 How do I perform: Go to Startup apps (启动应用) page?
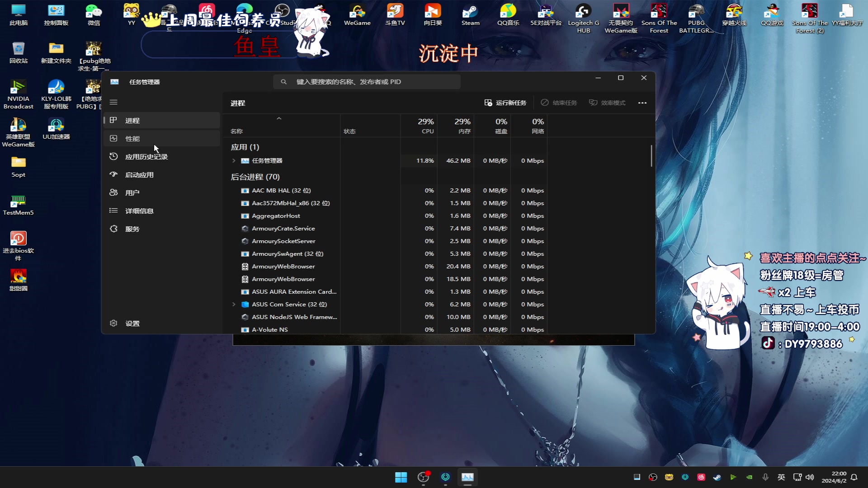[139, 175]
